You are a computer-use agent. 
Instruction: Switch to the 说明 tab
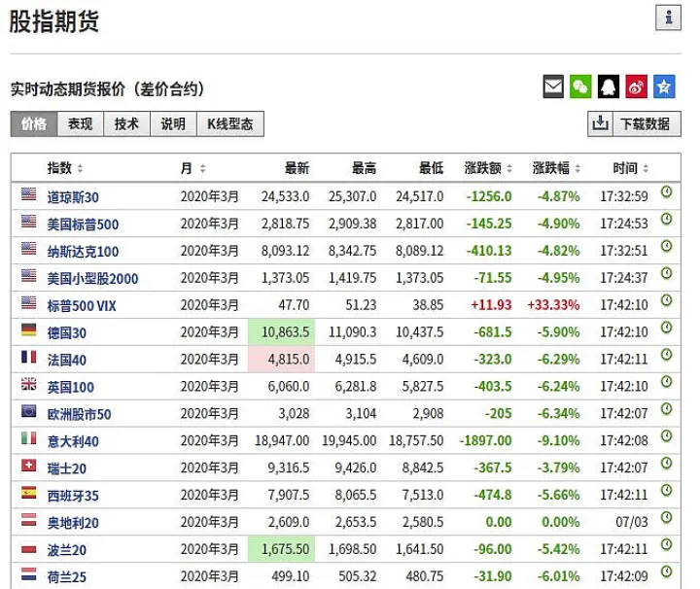click(173, 123)
